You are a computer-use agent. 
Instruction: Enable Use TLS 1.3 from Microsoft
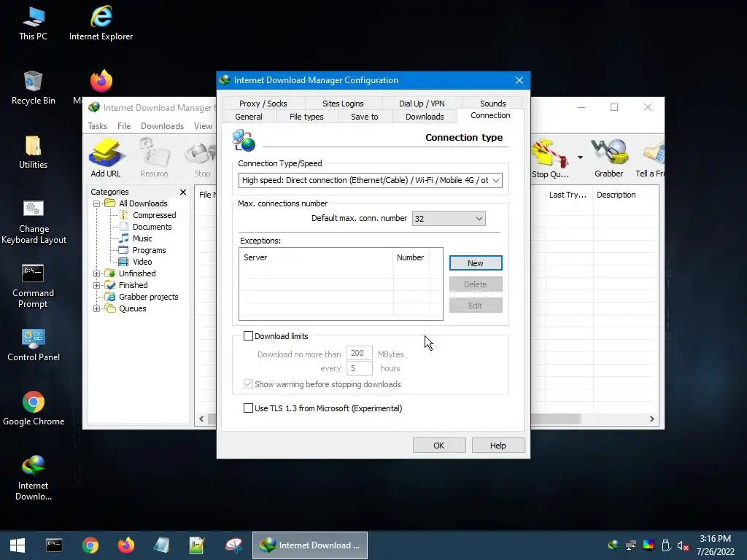pyautogui.click(x=248, y=408)
